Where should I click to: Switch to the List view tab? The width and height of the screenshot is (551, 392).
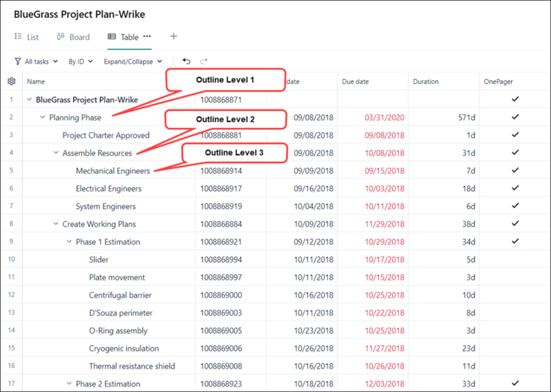pos(27,37)
